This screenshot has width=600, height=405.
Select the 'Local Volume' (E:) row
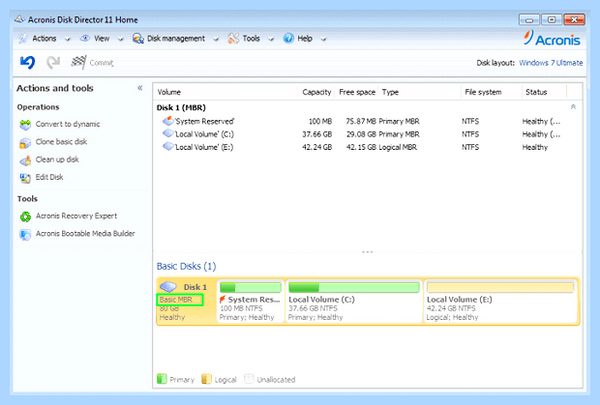pos(363,147)
